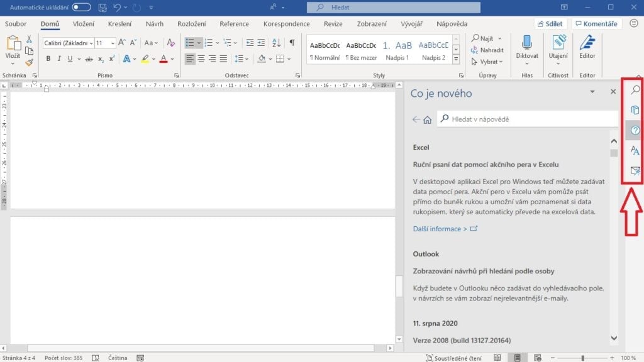
Task: Click the Text Effects blue A icon
Action: point(126,58)
